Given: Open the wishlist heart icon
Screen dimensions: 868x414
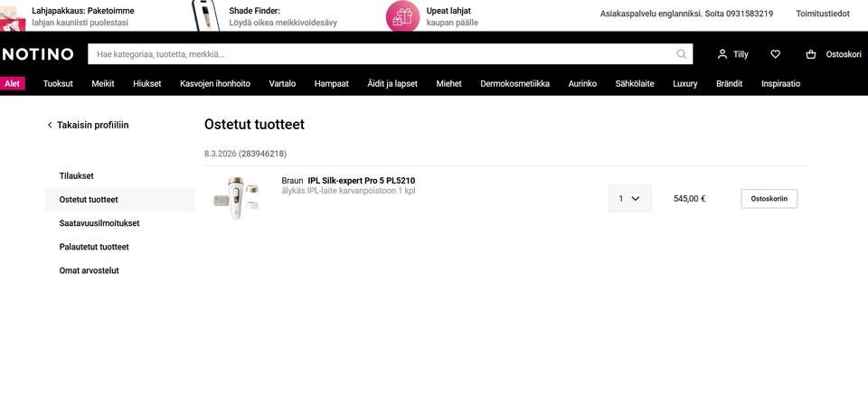Looking at the screenshot, I should 776,54.
